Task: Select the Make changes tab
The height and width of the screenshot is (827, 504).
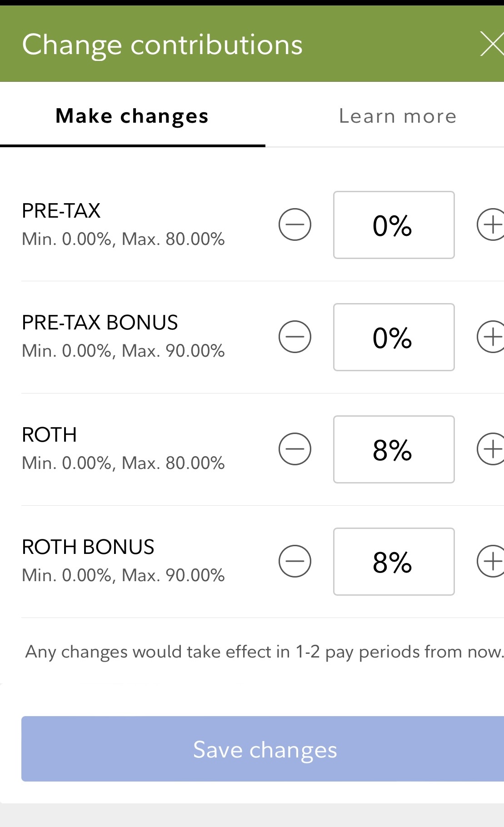Action: [132, 116]
